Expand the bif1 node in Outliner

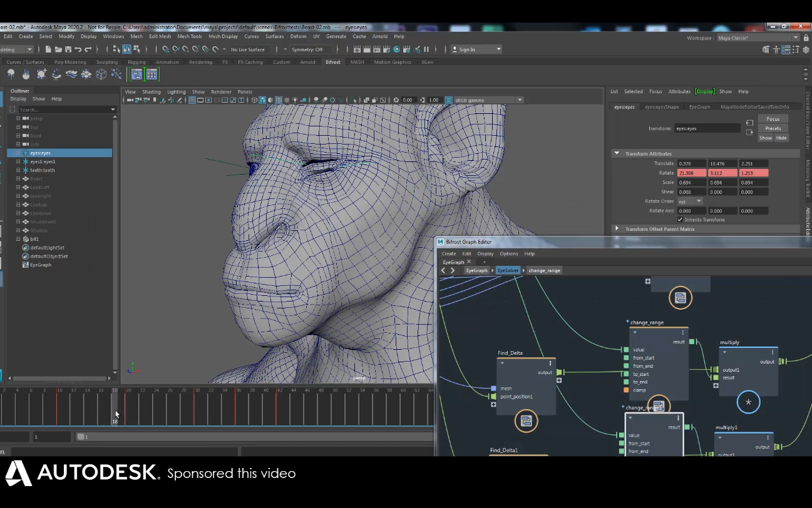coord(18,239)
